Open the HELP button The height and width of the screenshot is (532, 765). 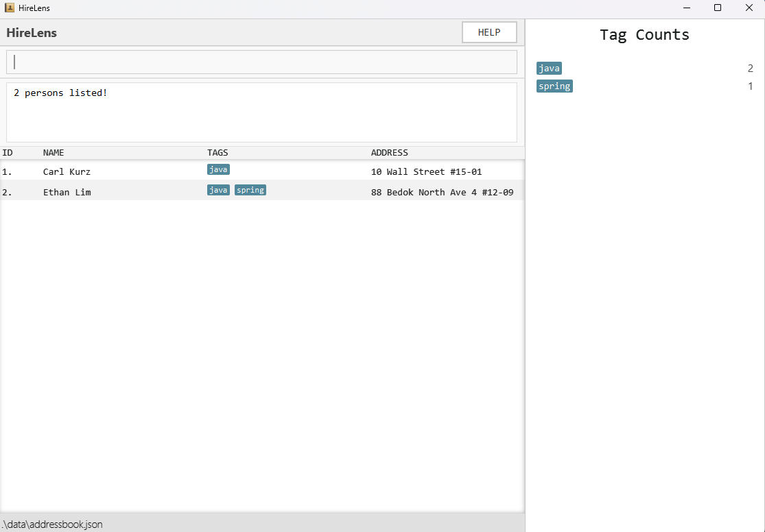[489, 32]
